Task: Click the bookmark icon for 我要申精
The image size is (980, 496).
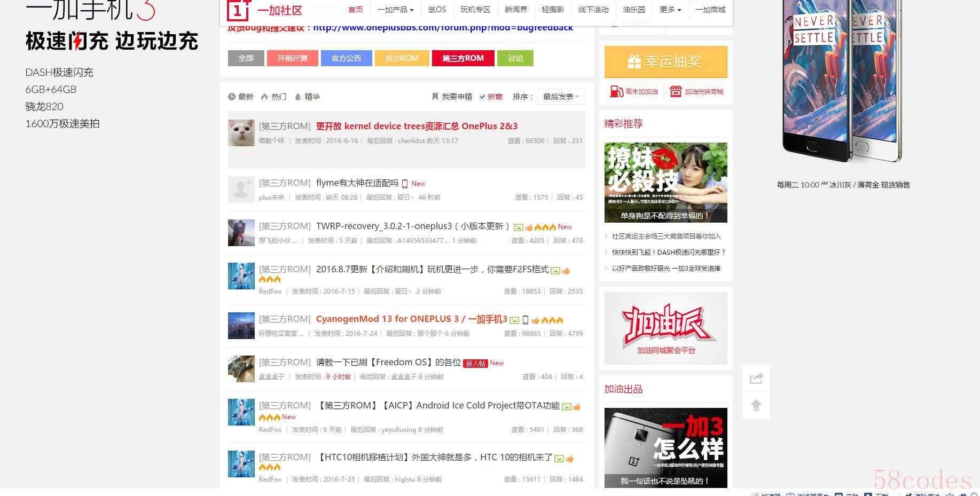Action: [x=435, y=97]
